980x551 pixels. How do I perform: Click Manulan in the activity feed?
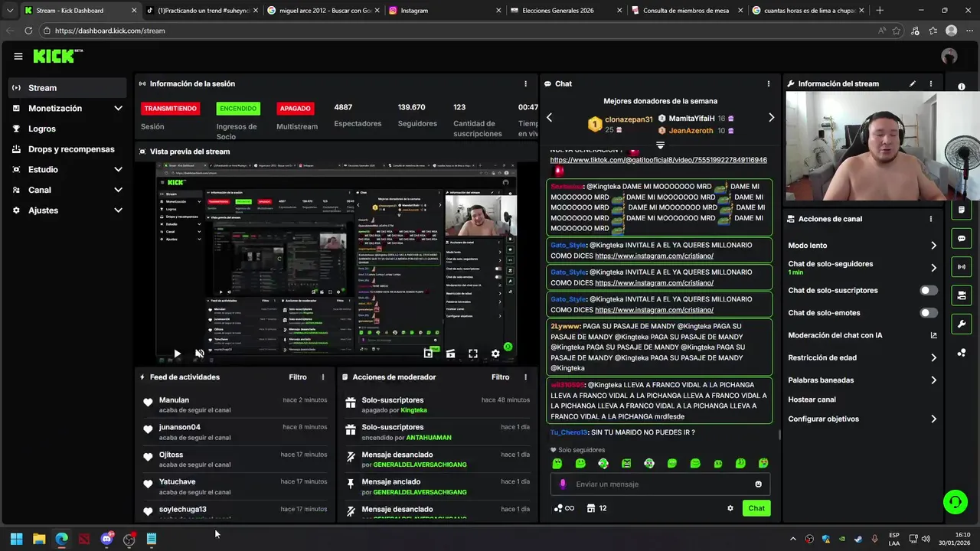(x=174, y=400)
